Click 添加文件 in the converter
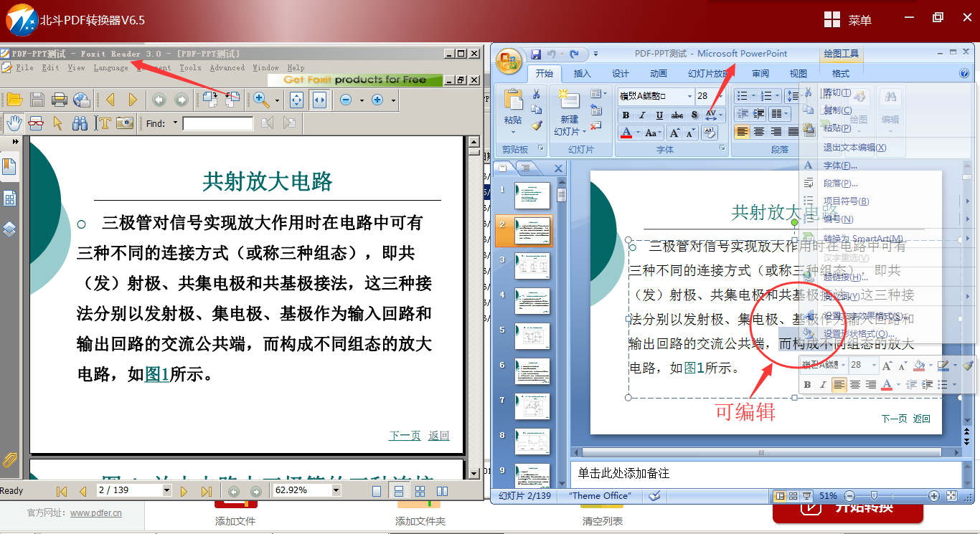Image resolution: width=980 pixels, height=534 pixels. coord(235,521)
